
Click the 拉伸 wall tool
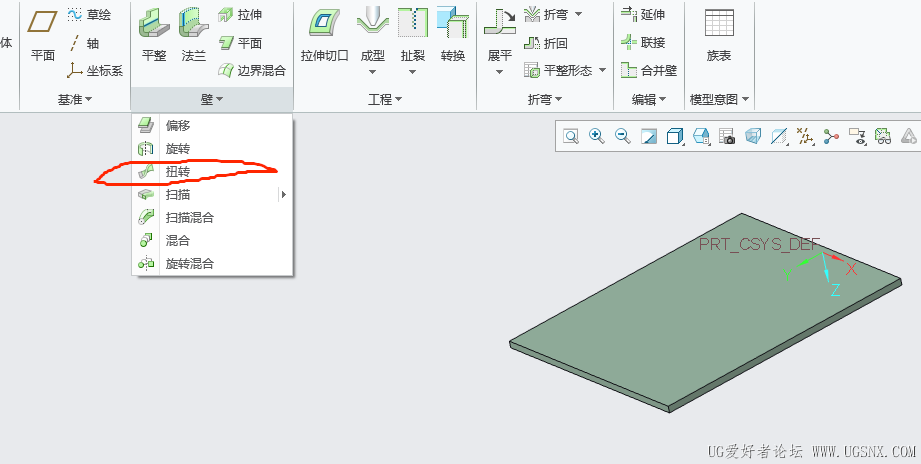pos(240,15)
